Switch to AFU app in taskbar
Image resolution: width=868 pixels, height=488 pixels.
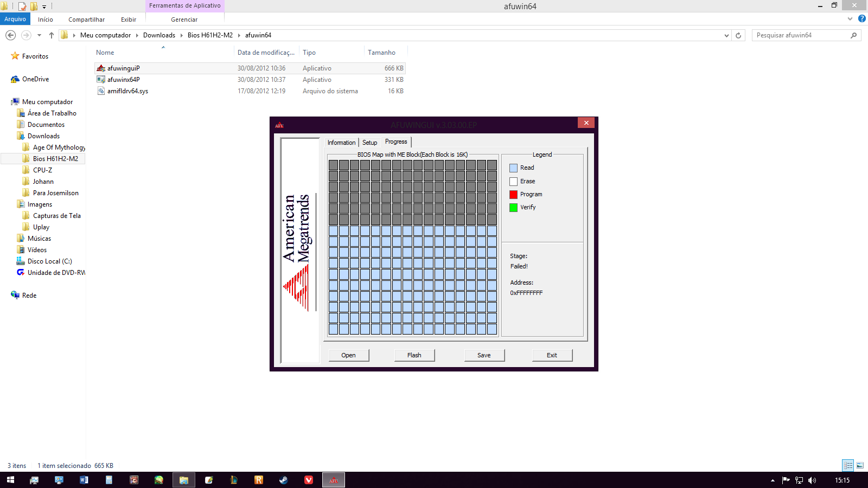[x=334, y=480]
